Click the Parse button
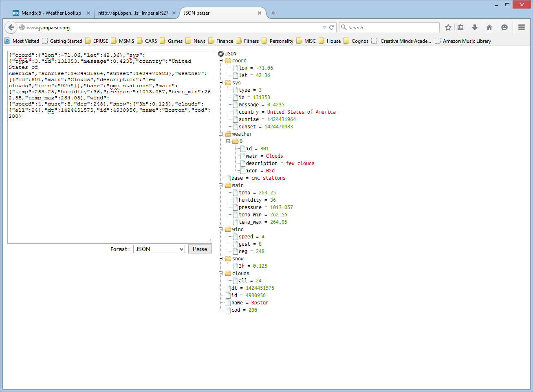Screen dimensions: 533x392 point(200,249)
